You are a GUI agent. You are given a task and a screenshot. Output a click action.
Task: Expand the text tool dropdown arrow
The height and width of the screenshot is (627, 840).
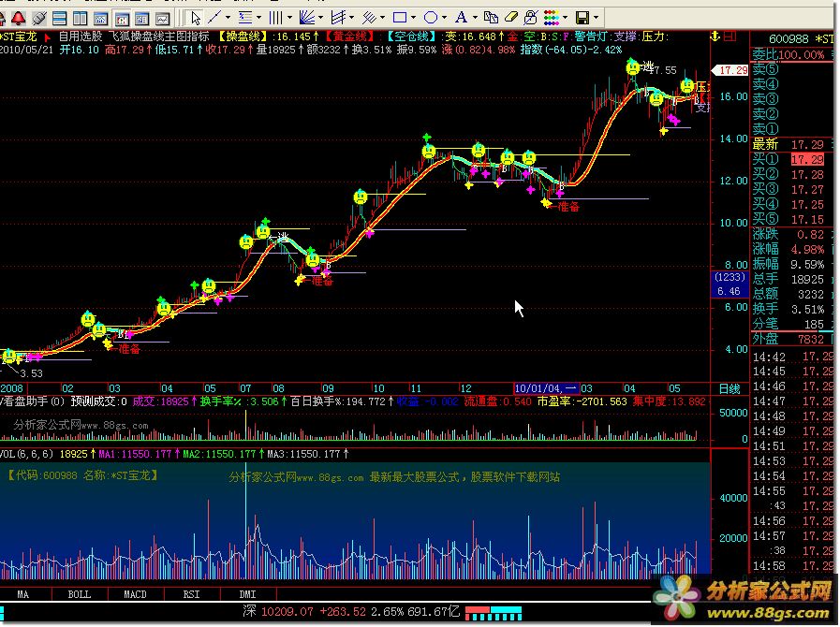(475, 18)
